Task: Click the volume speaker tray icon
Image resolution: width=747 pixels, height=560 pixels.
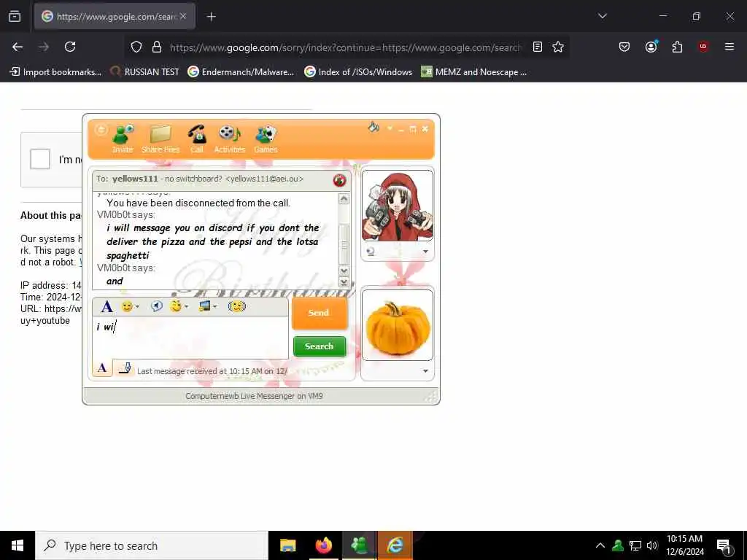Action: pyautogui.click(x=652, y=545)
